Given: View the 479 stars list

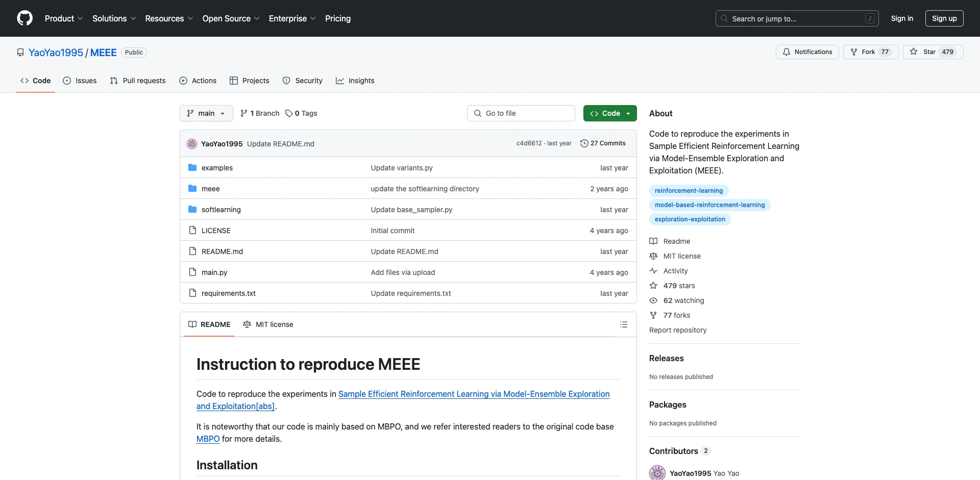Looking at the screenshot, I should coord(672,286).
